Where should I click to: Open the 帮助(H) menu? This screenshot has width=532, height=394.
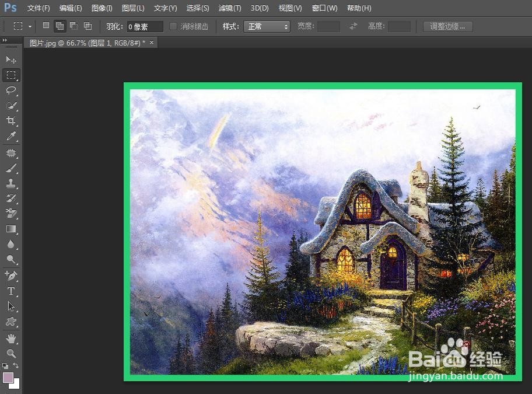359,8
